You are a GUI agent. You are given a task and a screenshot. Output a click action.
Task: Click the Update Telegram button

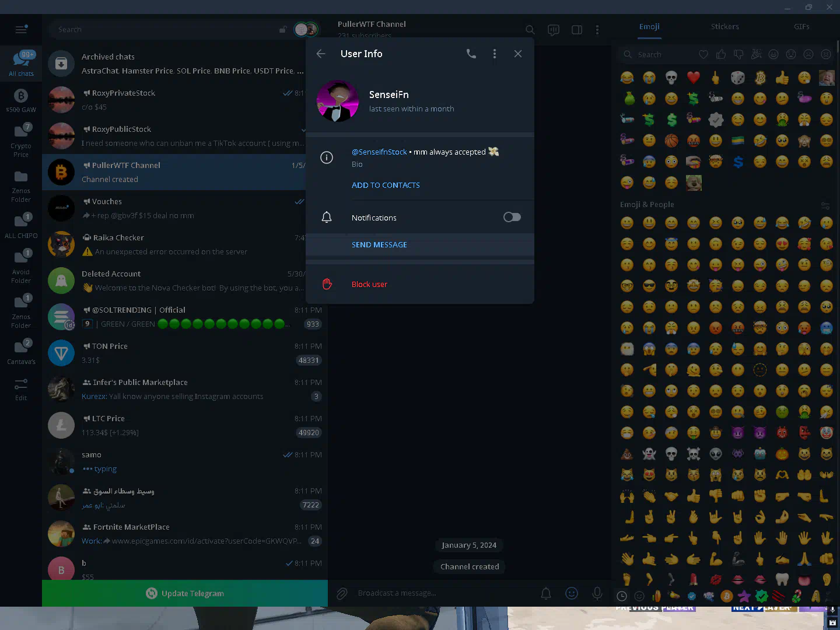click(x=185, y=593)
